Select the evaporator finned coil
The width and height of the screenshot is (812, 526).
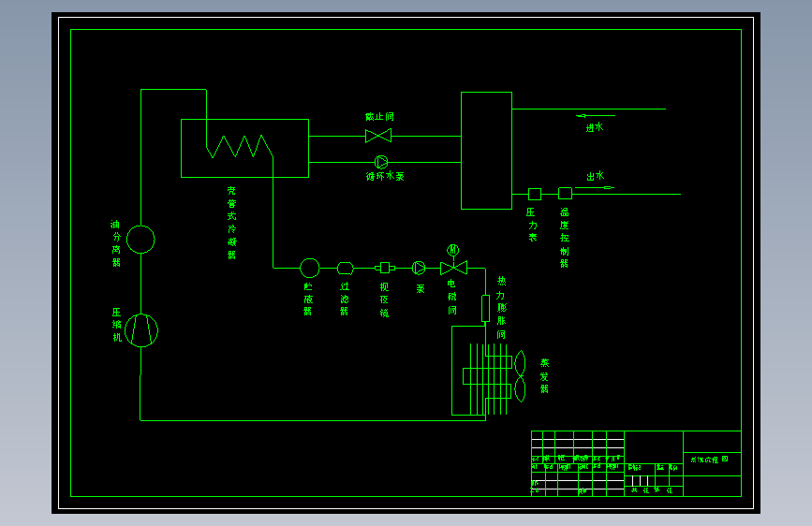point(487,379)
